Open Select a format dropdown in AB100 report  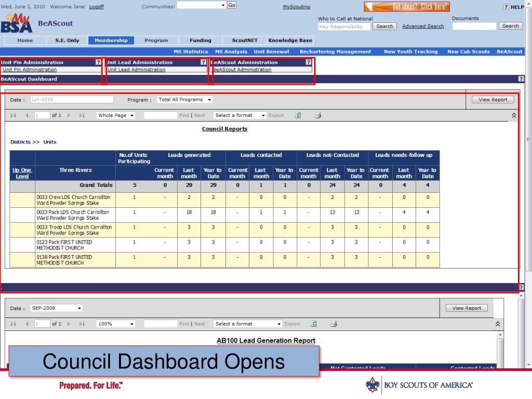(248, 324)
